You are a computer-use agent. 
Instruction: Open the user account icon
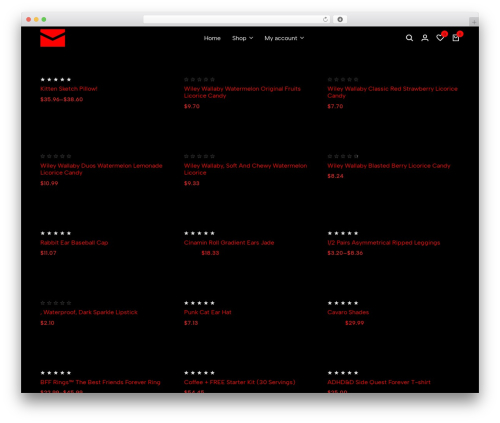click(x=425, y=38)
